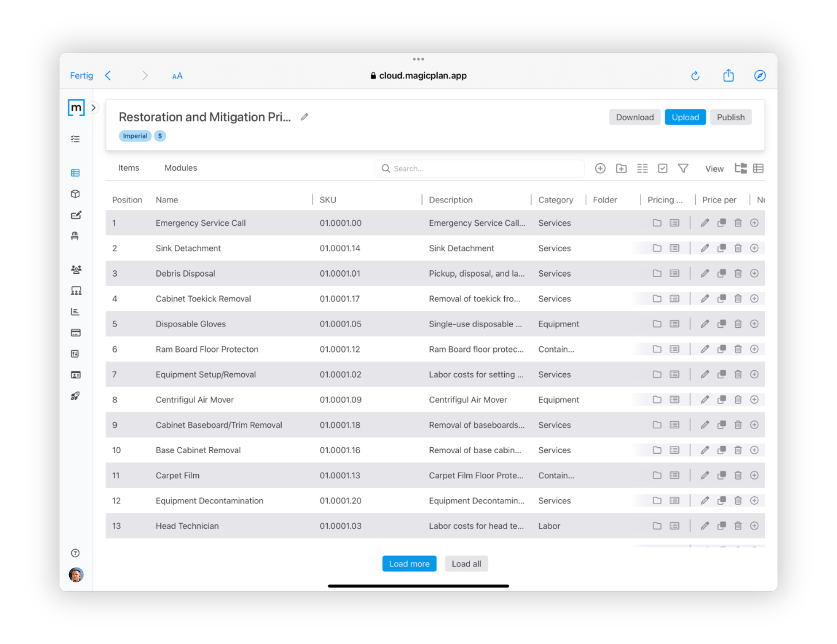Select the team members icon in the sidebar
Screen dimensions: 837x644
(75, 269)
